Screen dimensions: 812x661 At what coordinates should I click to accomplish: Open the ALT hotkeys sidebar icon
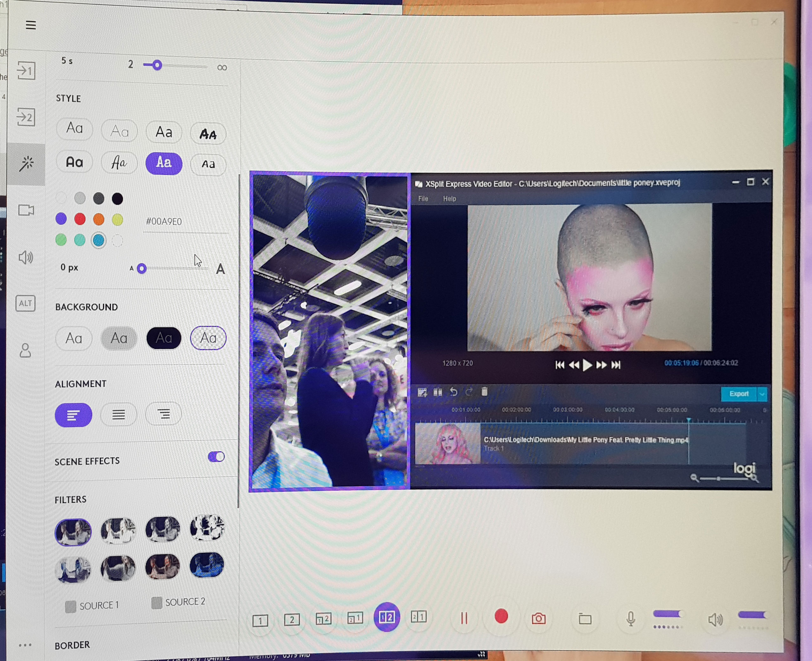point(25,304)
